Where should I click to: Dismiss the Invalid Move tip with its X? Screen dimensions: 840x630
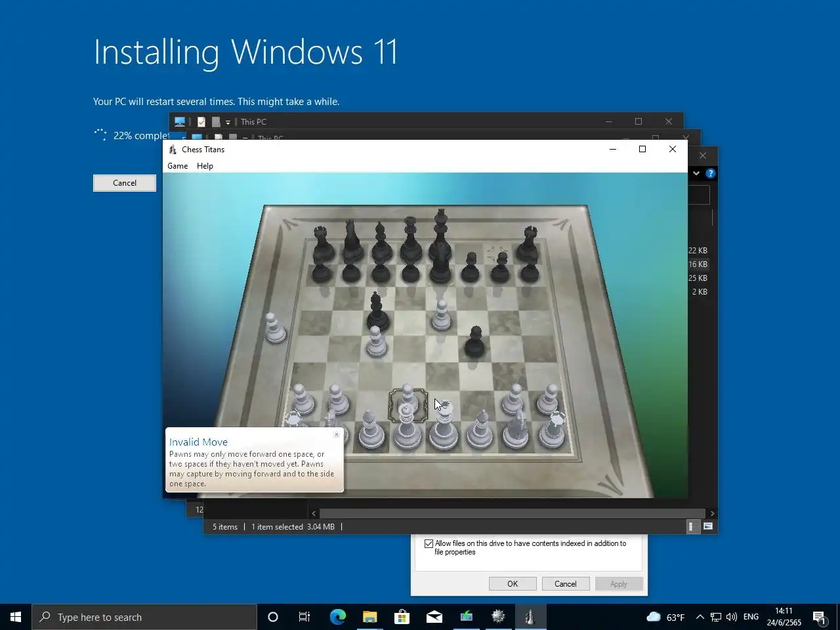tap(337, 434)
